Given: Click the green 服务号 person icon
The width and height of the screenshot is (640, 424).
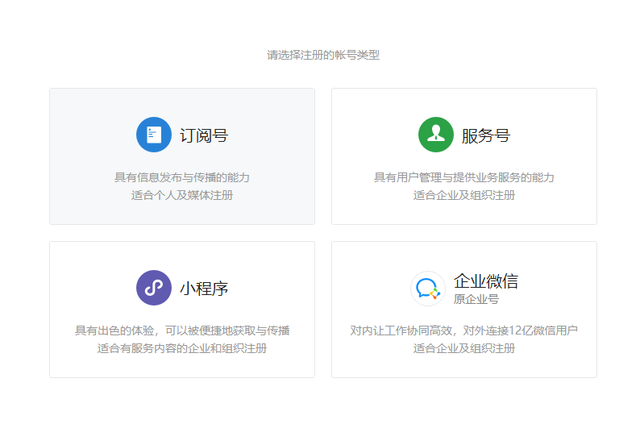Looking at the screenshot, I should (x=435, y=135).
